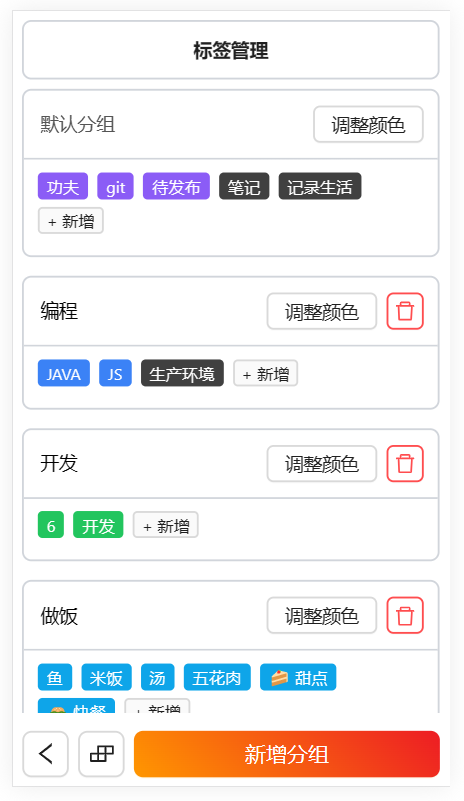Select the dark 生产环境 tag
The height and width of the screenshot is (801, 464).
[182, 373]
